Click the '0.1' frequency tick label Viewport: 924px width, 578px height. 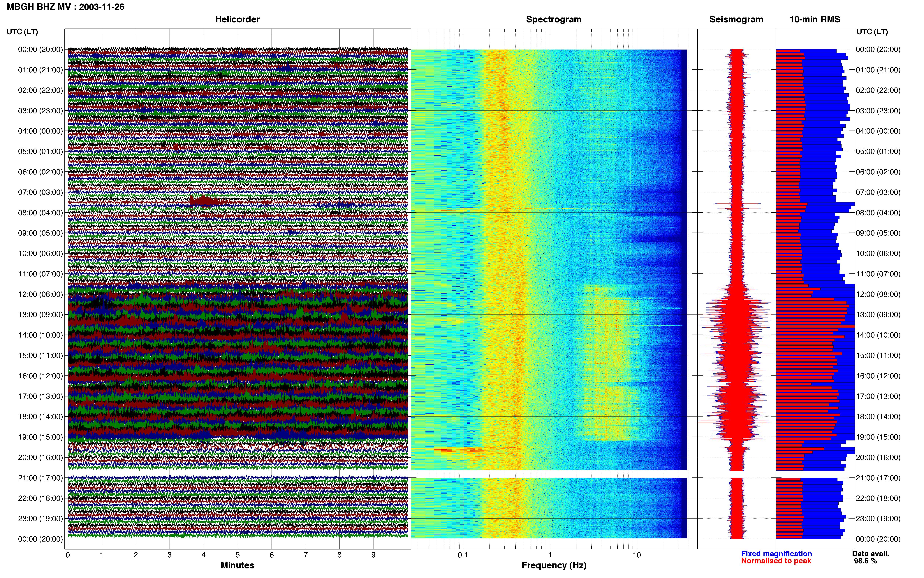point(463,555)
